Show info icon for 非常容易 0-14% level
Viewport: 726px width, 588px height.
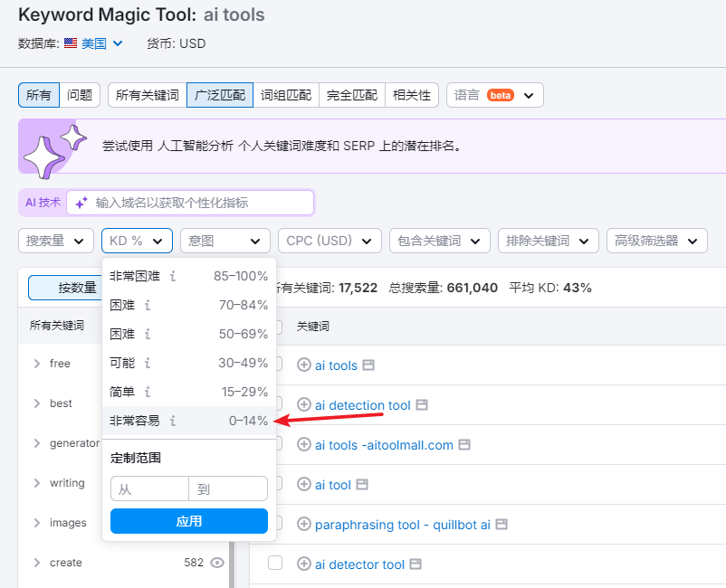(x=173, y=421)
